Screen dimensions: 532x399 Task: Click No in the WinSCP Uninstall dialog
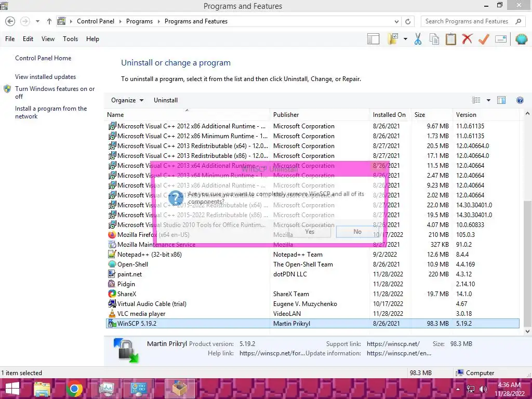[357, 232]
